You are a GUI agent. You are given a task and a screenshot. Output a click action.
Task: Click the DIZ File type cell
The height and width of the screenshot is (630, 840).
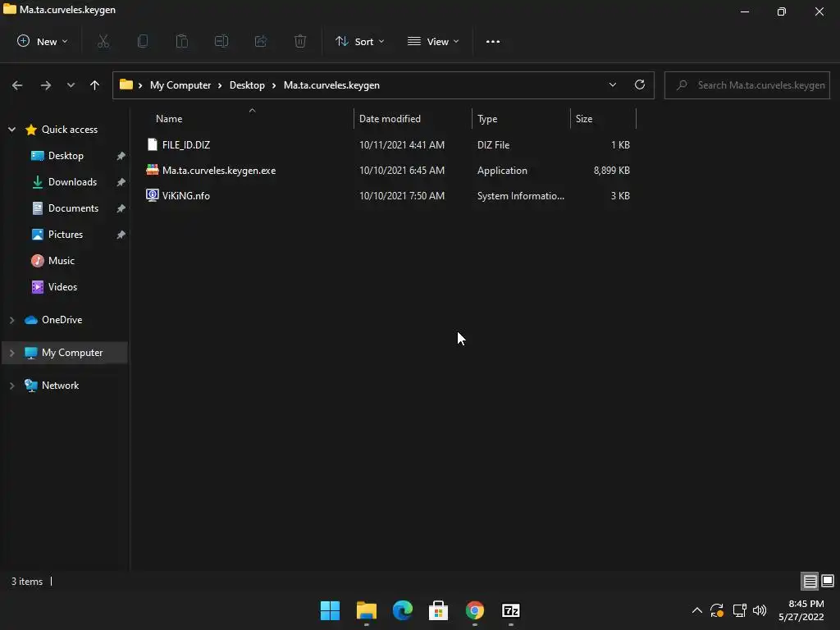click(x=493, y=145)
